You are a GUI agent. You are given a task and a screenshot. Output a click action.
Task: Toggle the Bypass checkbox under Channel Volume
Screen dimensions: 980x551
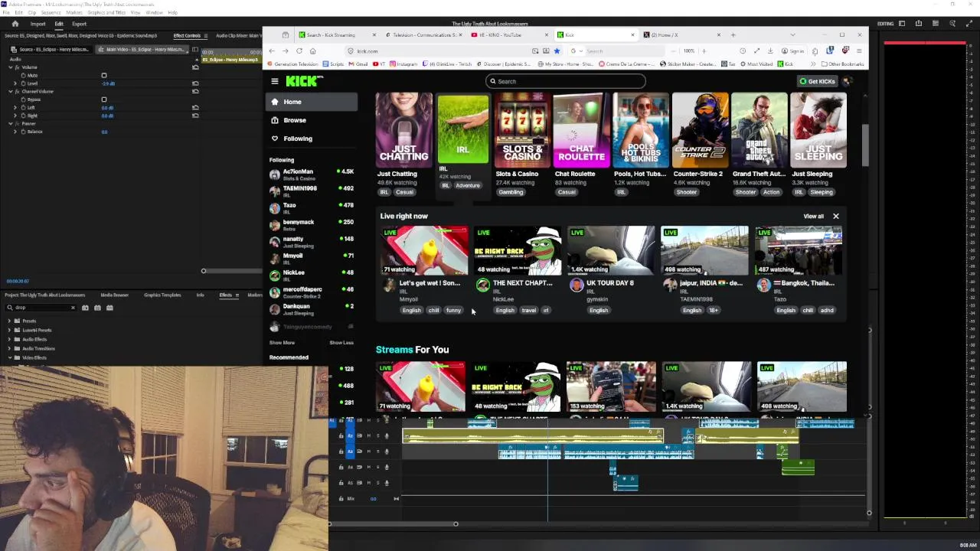104,99
